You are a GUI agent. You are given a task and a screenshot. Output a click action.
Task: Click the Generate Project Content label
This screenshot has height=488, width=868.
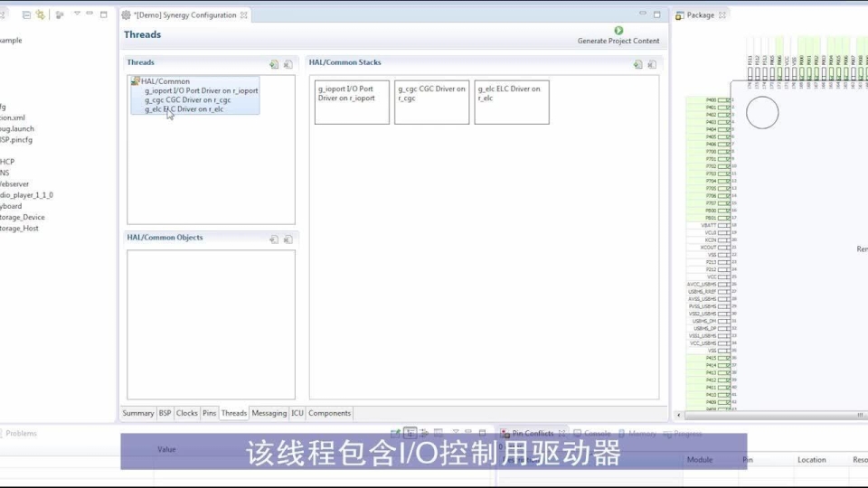[618, 41]
